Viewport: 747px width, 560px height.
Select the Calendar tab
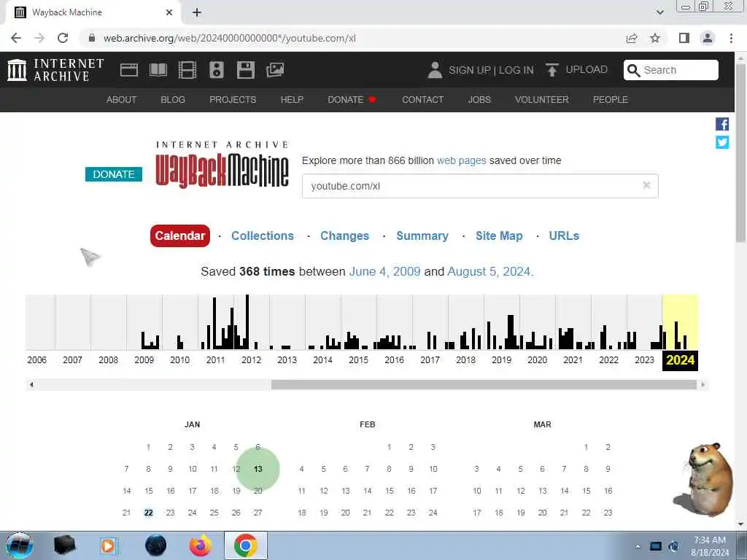[180, 236]
